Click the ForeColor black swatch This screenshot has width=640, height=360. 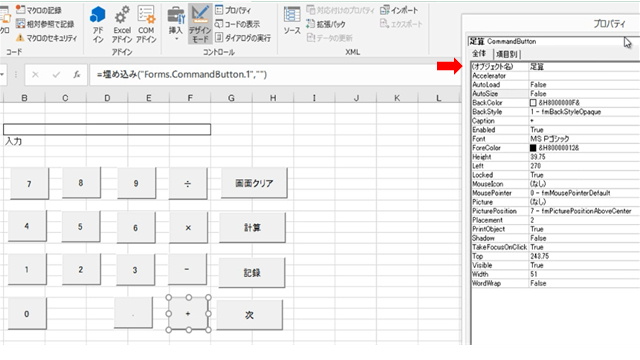click(x=533, y=148)
